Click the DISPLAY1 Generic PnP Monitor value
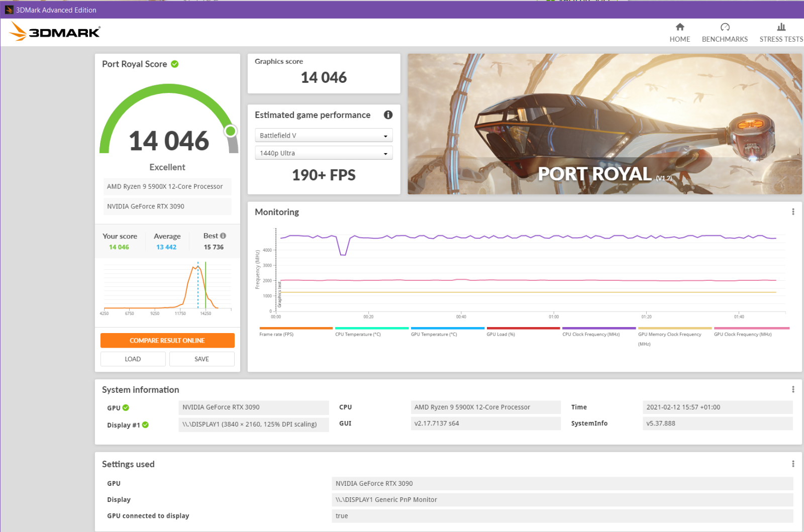Screen dimensions: 804x532 click(562, 500)
